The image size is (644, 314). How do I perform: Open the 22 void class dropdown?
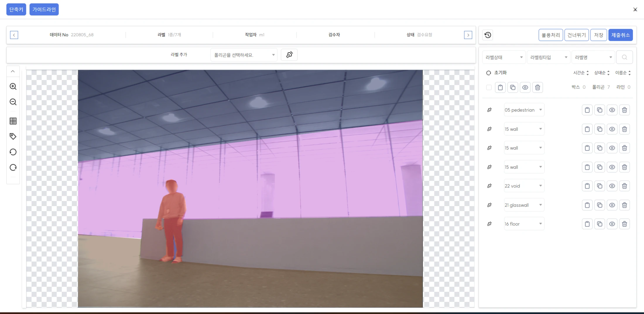524,186
